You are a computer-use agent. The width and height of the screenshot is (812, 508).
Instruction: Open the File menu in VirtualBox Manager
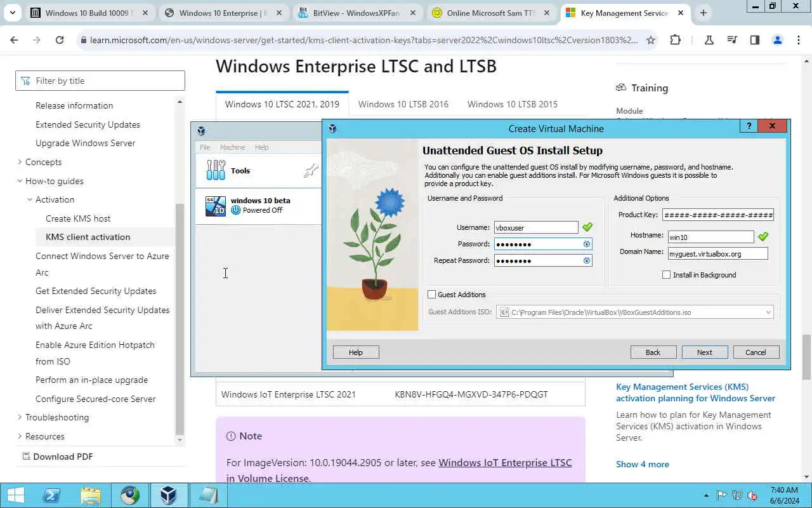tap(205, 147)
